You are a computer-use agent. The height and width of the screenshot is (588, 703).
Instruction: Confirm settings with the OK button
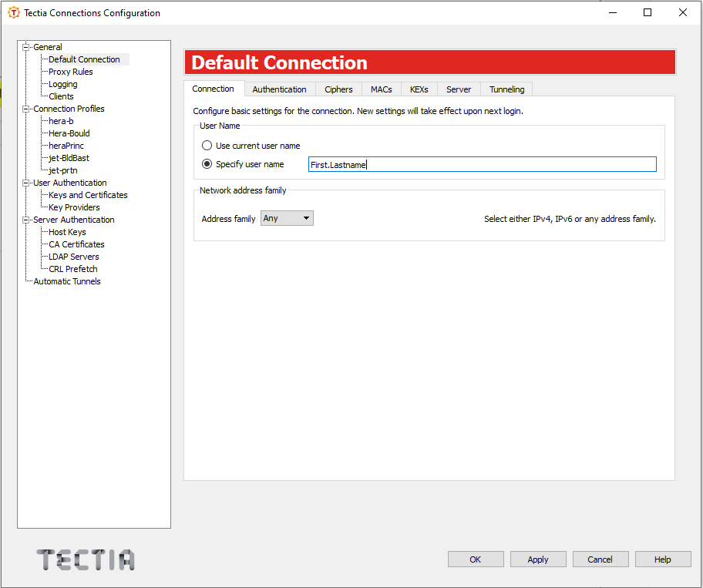click(476, 559)
